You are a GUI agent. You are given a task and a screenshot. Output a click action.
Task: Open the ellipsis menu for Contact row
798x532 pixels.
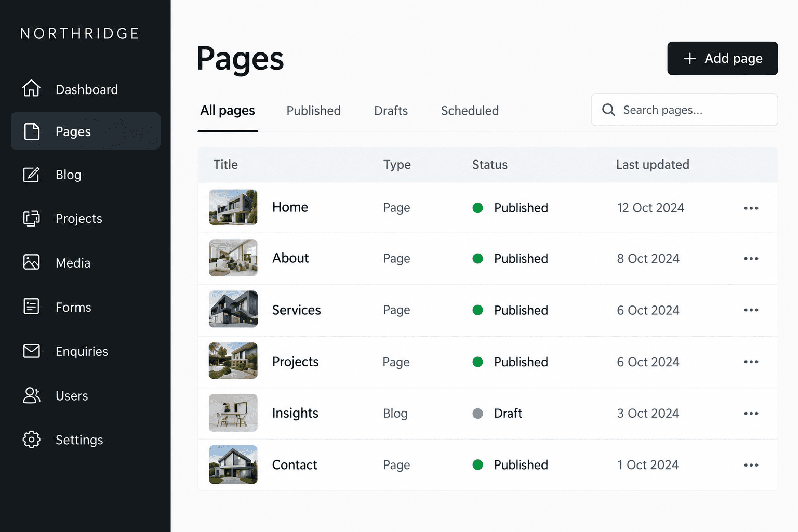click(x=751, y=465)
